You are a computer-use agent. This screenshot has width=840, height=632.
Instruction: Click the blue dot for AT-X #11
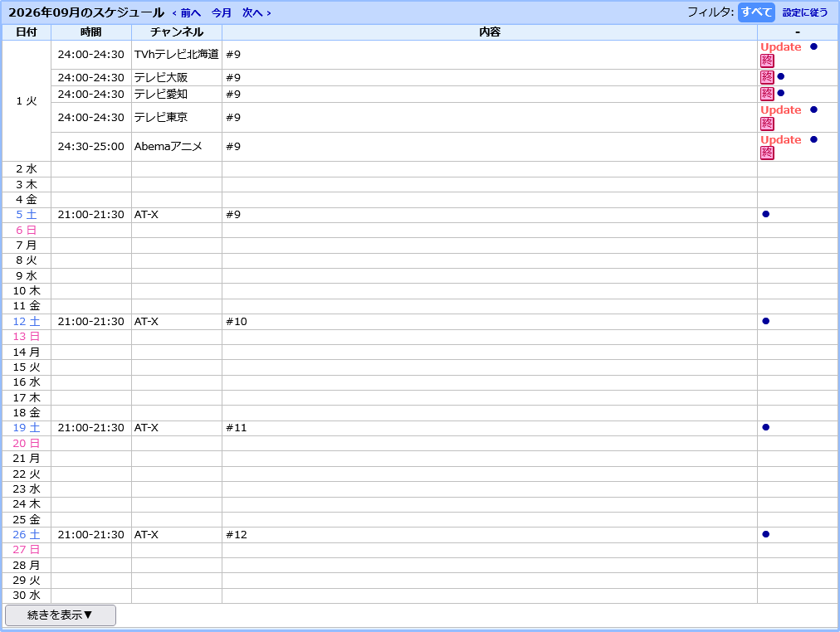(x=765, y=428)
